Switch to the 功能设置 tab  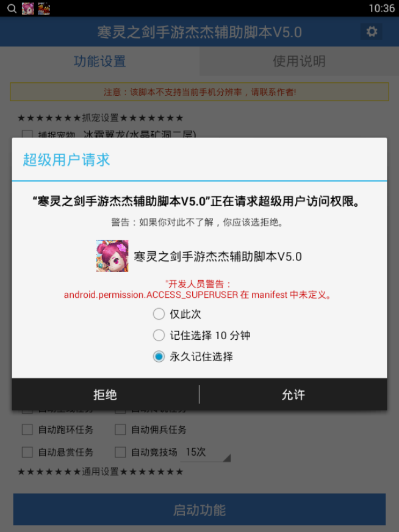coord(100,62)
